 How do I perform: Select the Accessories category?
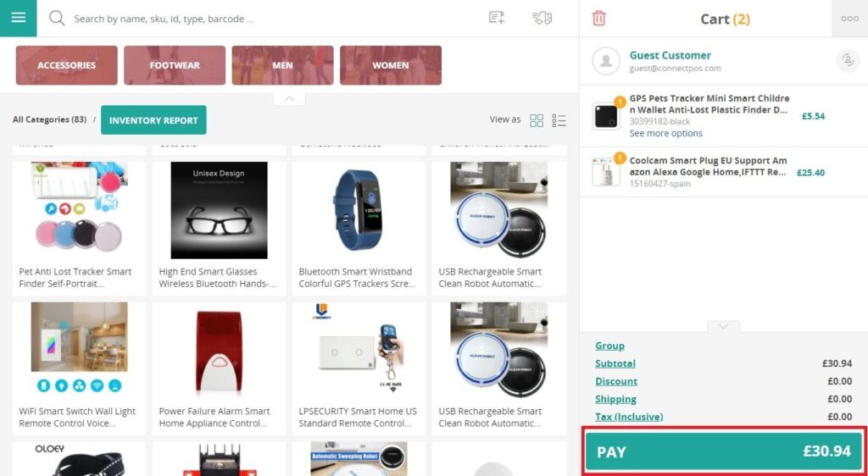coord(66,65)
